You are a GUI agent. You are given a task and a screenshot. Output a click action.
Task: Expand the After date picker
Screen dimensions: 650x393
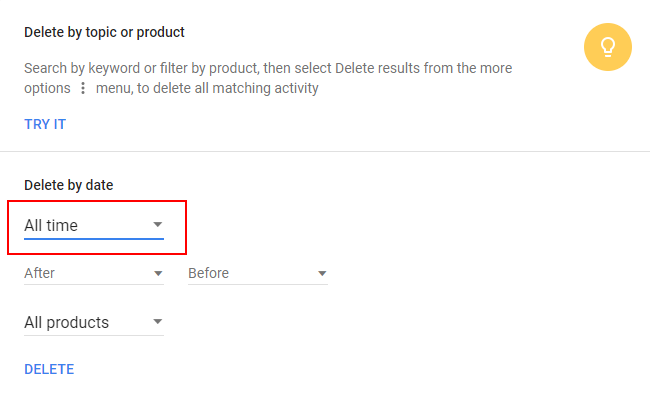pyautogui.click(x=94, y=273)
